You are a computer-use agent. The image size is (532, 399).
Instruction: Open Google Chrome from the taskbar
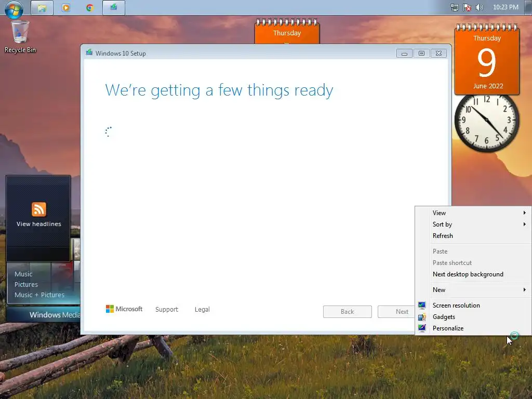tap(89, 7)
